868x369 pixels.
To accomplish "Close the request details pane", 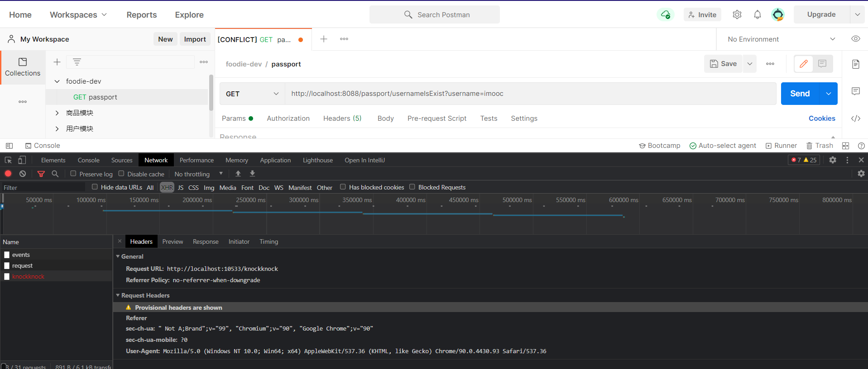I will point(120,241).
